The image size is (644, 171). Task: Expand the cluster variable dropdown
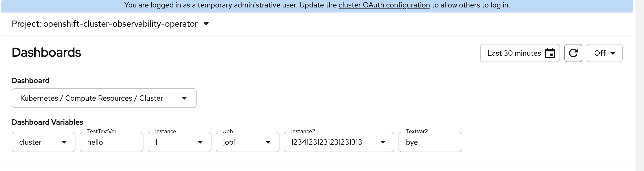[43, 142]
